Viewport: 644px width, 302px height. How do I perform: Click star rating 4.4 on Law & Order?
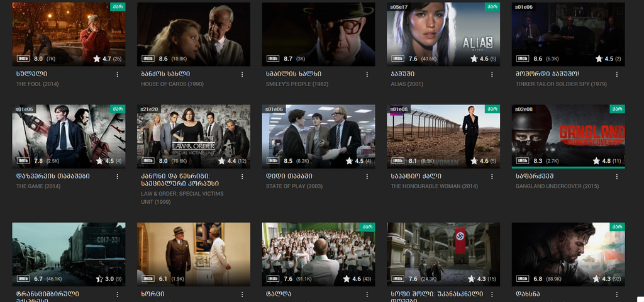232,161
